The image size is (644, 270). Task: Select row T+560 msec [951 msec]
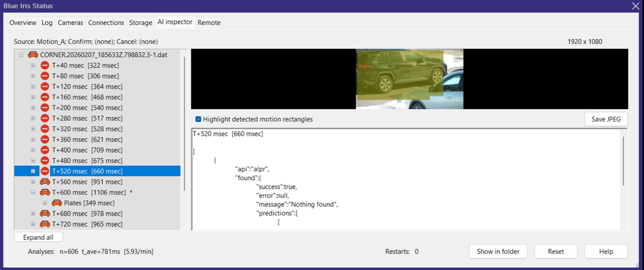(x=87, y=182)
